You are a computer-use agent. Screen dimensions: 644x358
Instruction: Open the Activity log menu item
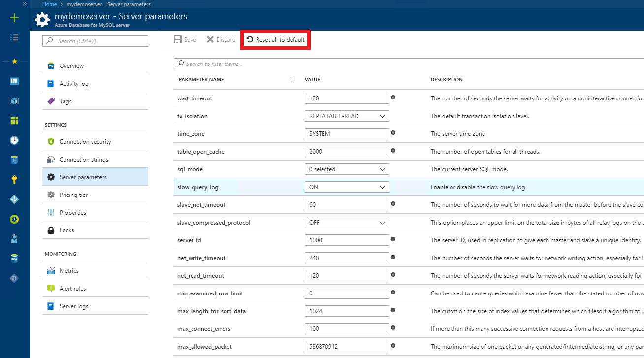pyautogui.click(x=95, y=83)
